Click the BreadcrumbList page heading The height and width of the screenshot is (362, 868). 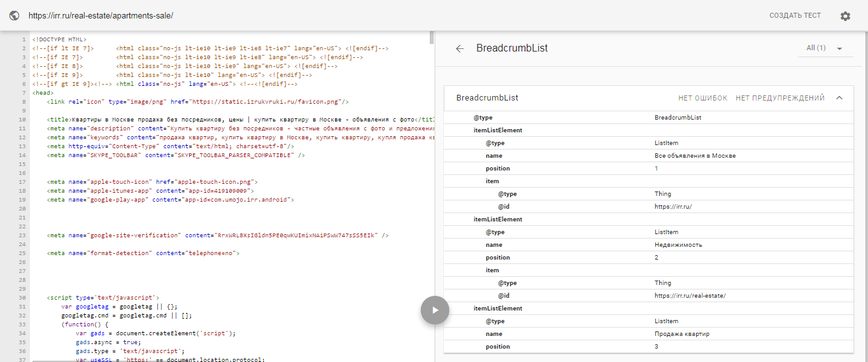[512, 48]
